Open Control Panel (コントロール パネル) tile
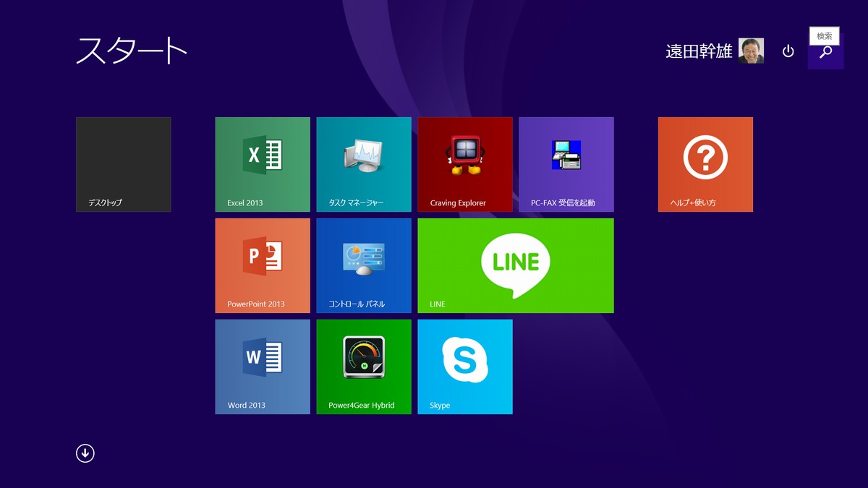The height and width of the screenshot is (488, 868). pos(363,265)
